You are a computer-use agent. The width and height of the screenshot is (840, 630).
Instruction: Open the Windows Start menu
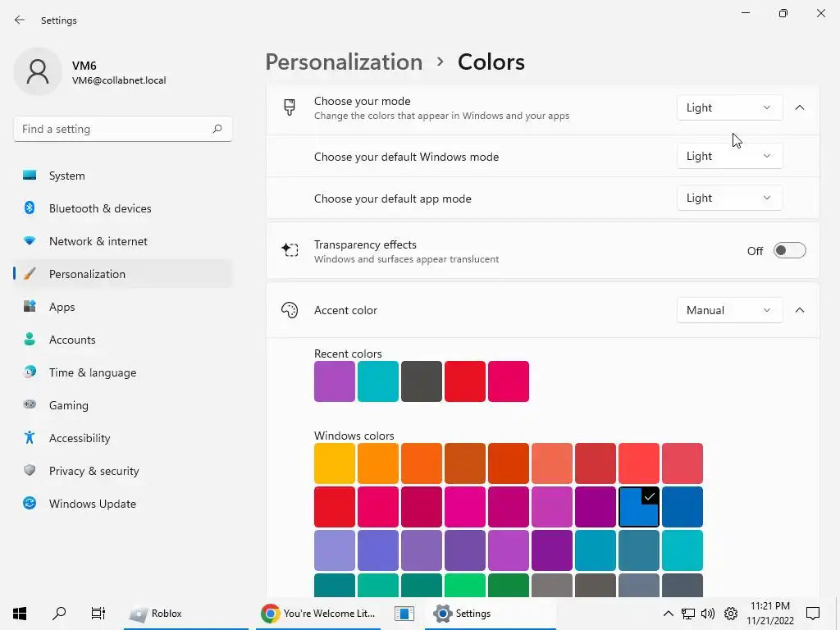pos(20,614)
